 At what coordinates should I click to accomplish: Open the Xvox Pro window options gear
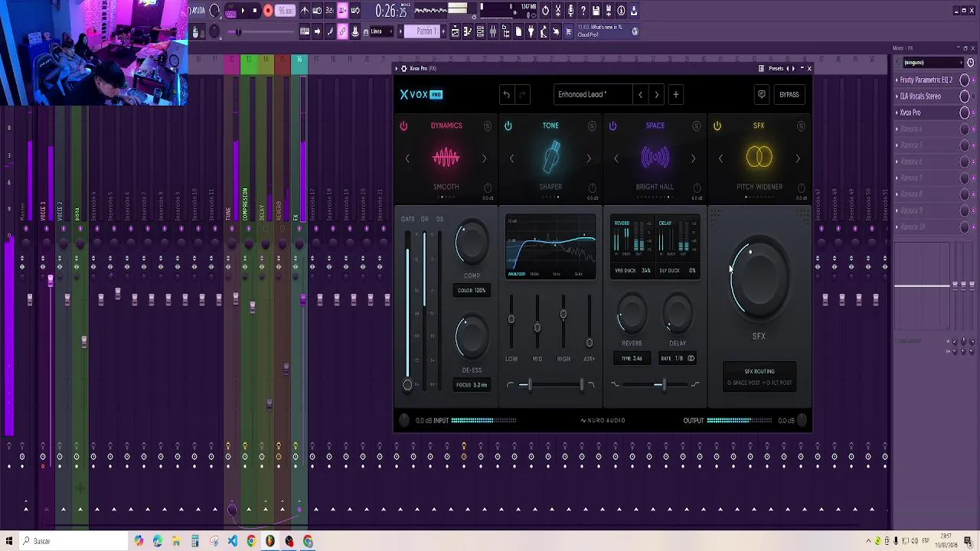[403, 68]
